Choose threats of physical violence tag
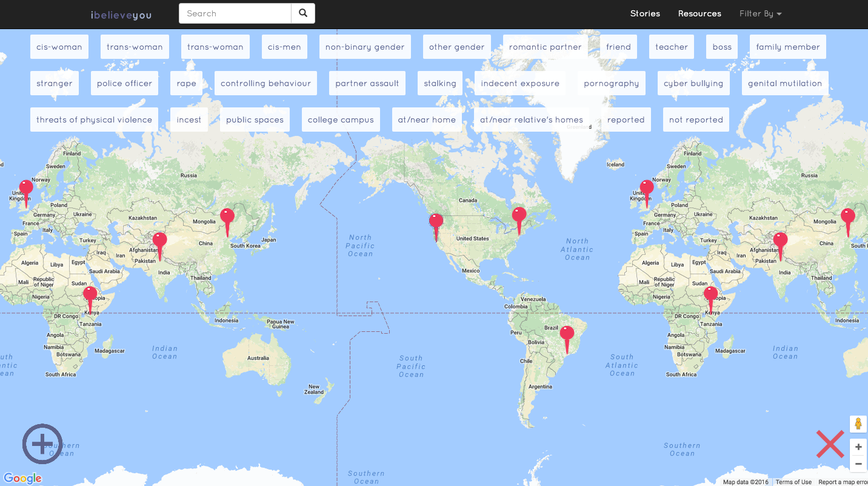This screenshot has height=486, width=868. (94, 120)
